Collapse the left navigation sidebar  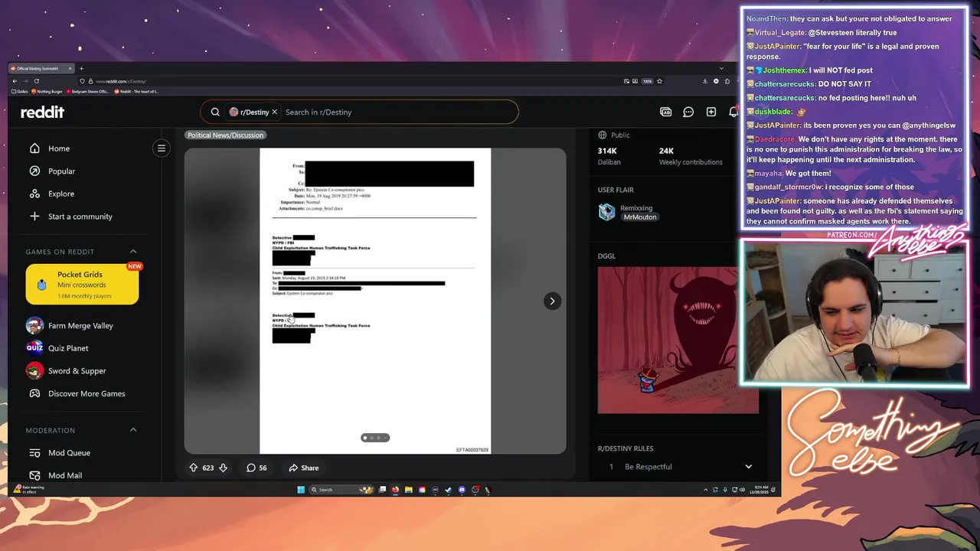tap(162, 148)
